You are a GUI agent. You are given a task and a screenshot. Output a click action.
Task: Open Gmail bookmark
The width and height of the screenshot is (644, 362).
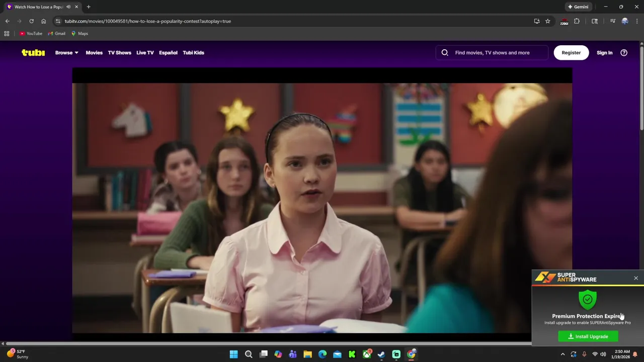[x=56, y=34]
